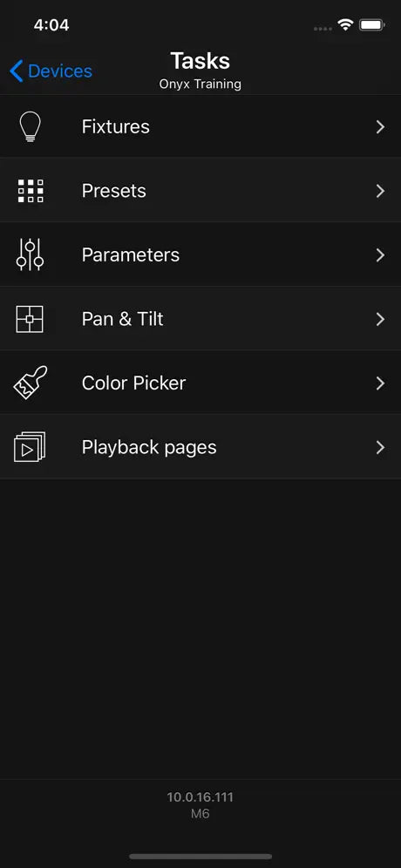
Task: Tap the 10.0.16.111 M6 device info
Action: (200, 805)
